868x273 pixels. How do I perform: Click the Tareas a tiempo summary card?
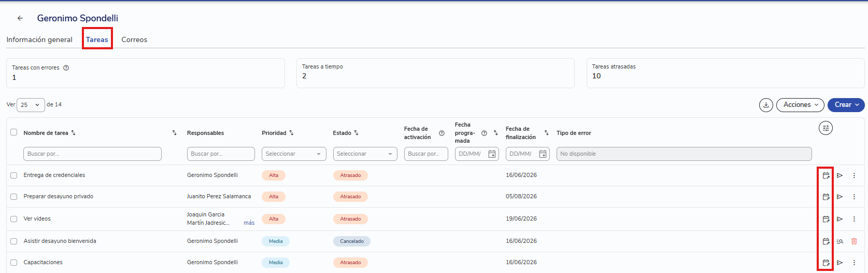pos(435,73)
